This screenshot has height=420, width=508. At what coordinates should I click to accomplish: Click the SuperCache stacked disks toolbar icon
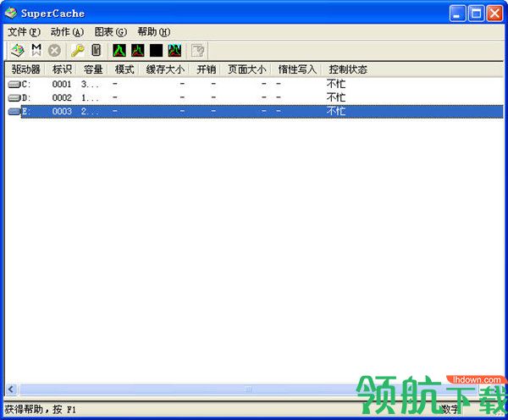point(18,51)
